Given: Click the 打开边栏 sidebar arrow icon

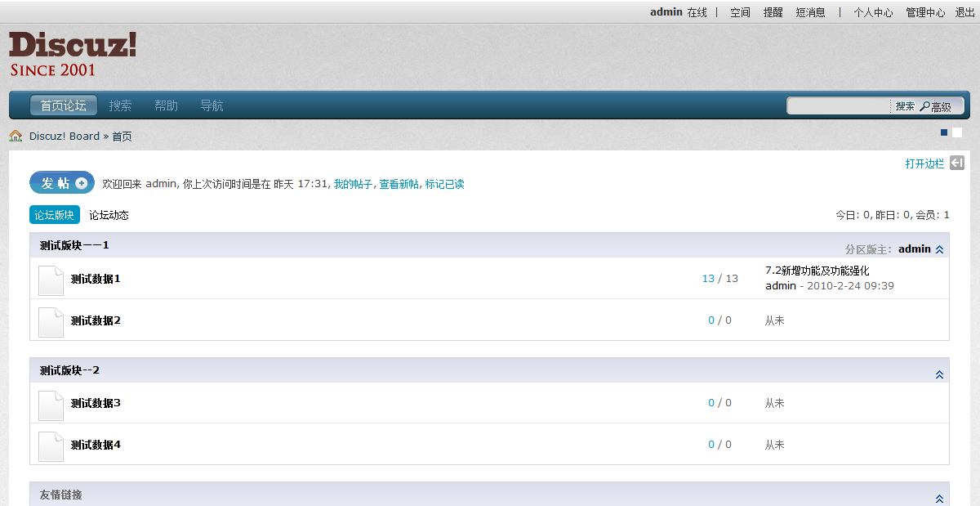Looking at the screenshot, I should (x=957, y=163).
